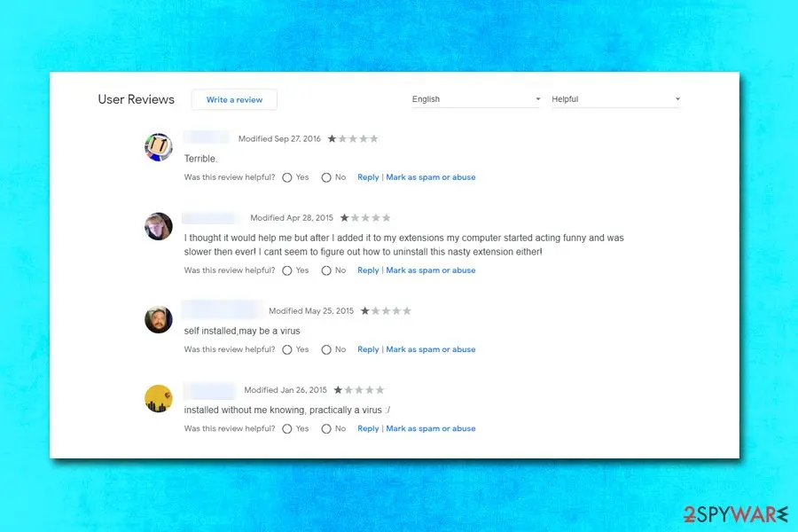Mark the Jan 26, 2015 review as spam
This screenshot has height=532, width=798.
coord(431,428)
